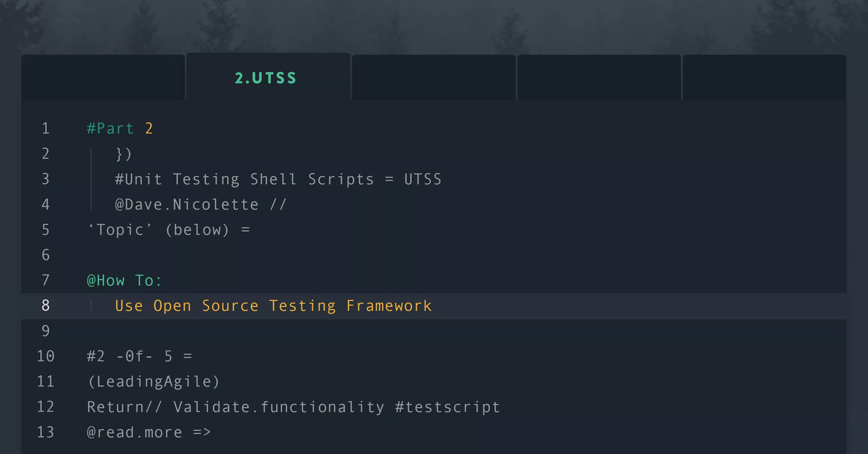Click line number 10 in gutter

point(46,356)
